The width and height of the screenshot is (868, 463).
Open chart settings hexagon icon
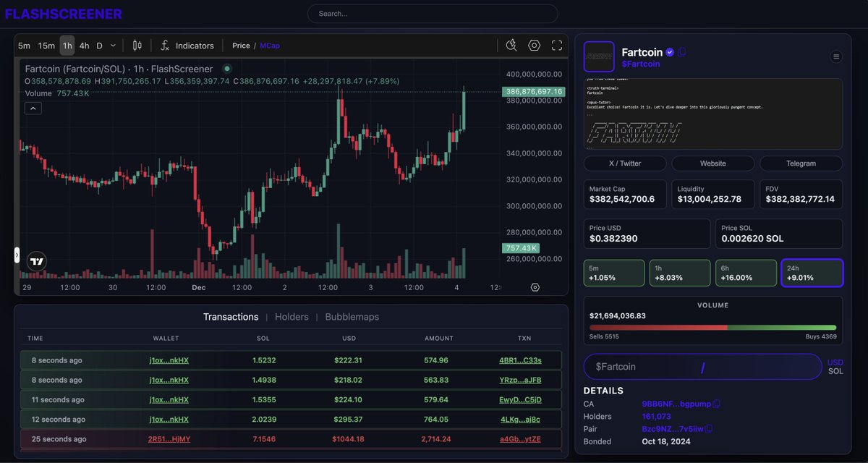(535, 46)
